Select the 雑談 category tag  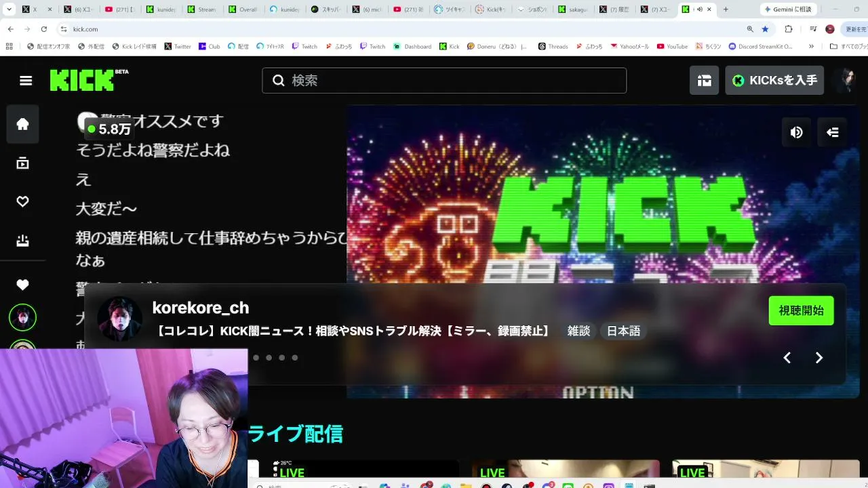pos(578,331)
